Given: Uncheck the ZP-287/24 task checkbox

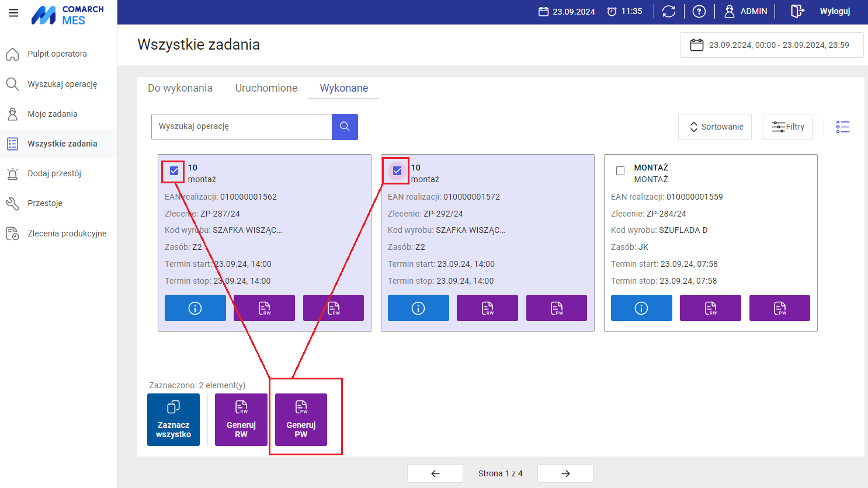Looking at the screenshot, I should click(x=174, y=170).
